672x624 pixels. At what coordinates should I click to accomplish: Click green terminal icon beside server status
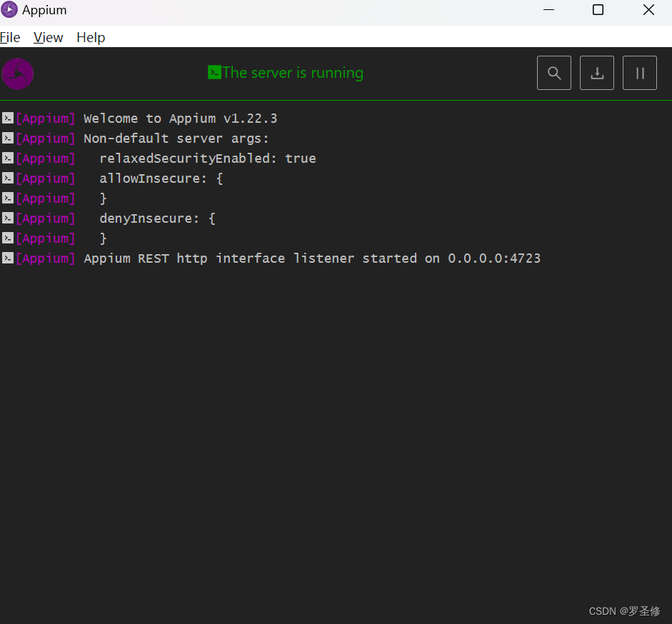coord(214,72)
